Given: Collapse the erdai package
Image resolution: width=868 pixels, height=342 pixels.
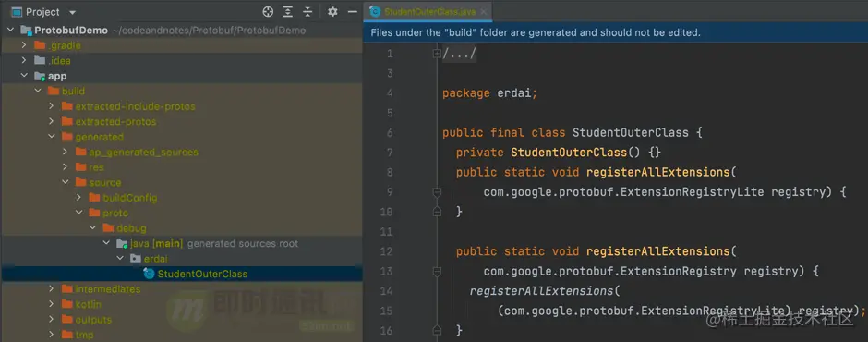Looking at the screenshot, I should click(x=120, y=258).
